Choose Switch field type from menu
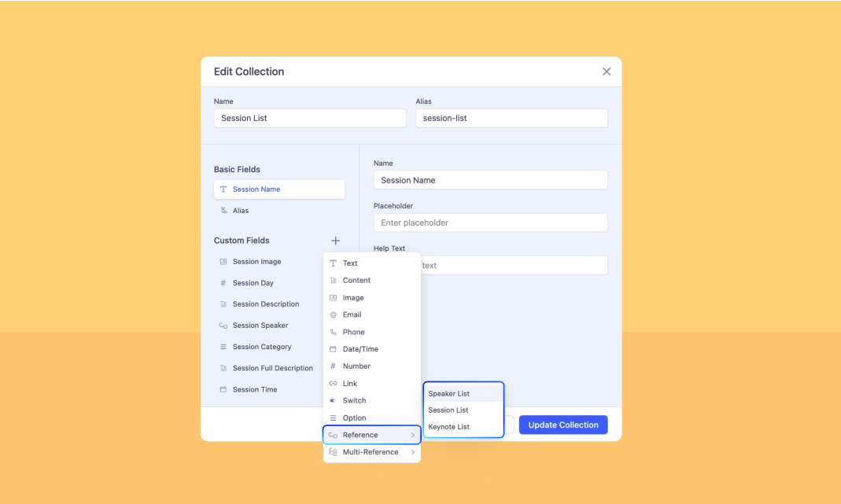Screen dimensions: 841x504 [371, 400]
